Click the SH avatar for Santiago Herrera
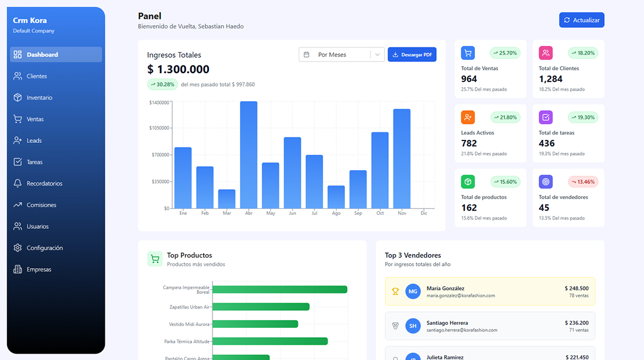 [413, 326]
